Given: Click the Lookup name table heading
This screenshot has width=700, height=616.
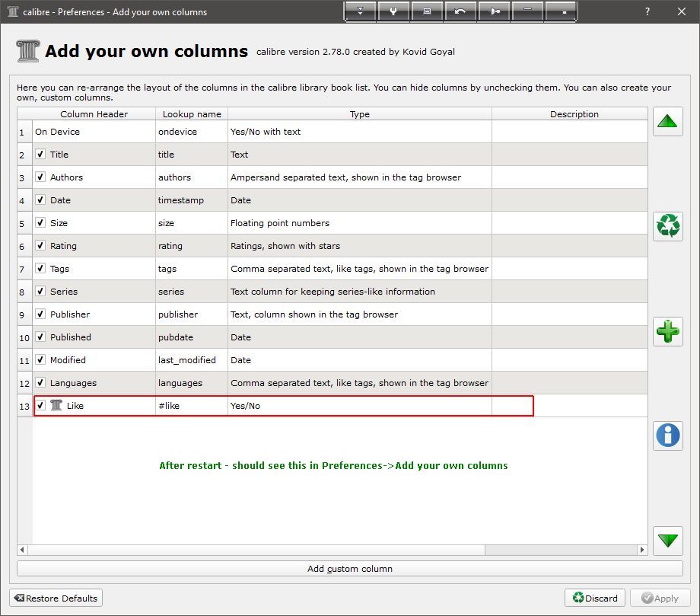Looking at the screenshot, I should coord(192,114).
